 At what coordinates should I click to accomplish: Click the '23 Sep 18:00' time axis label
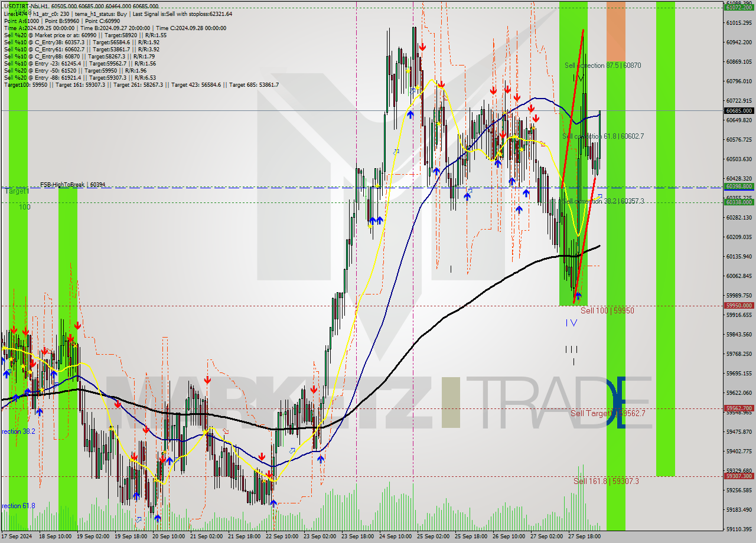pos(357,537)
